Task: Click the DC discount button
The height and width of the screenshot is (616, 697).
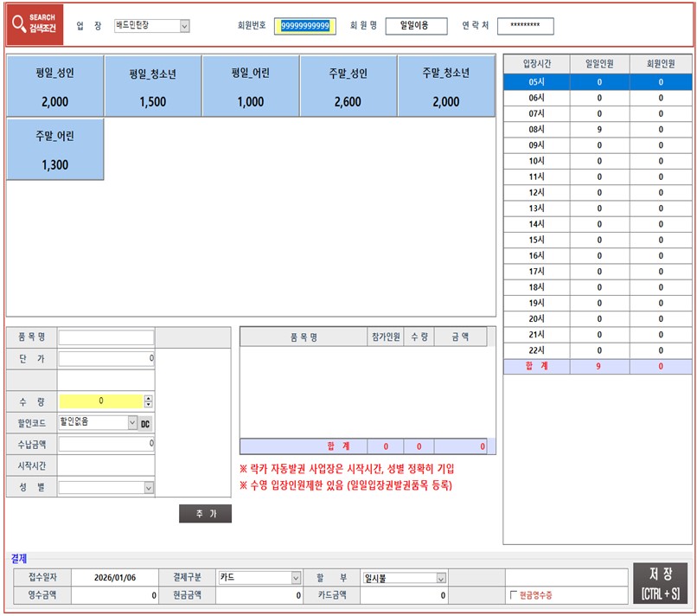Action: click(146, 423)
